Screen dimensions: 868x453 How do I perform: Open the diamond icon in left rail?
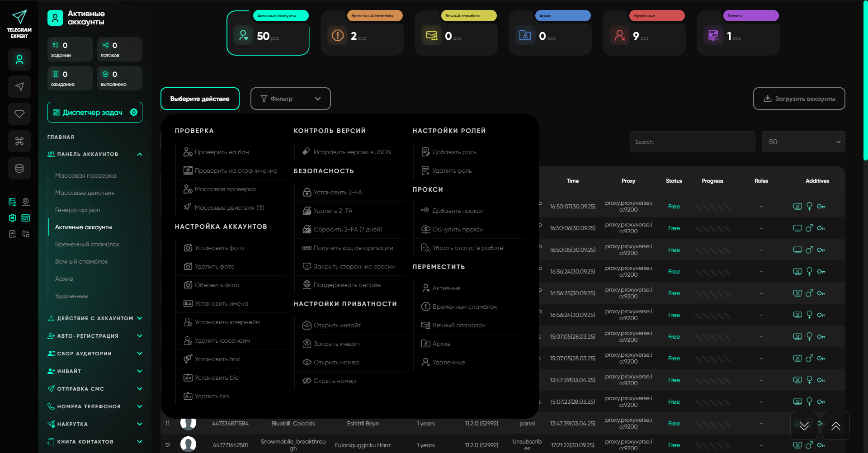click(19, 114)
